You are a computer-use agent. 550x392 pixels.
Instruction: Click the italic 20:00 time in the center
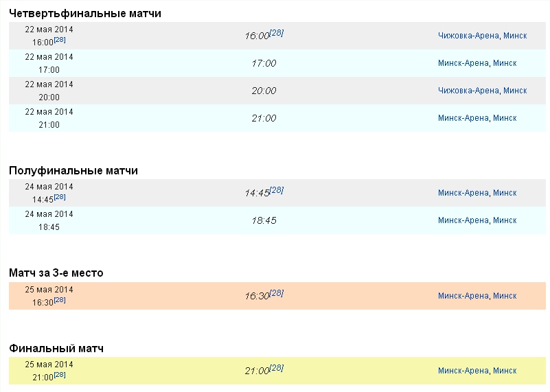pos(264,91)
